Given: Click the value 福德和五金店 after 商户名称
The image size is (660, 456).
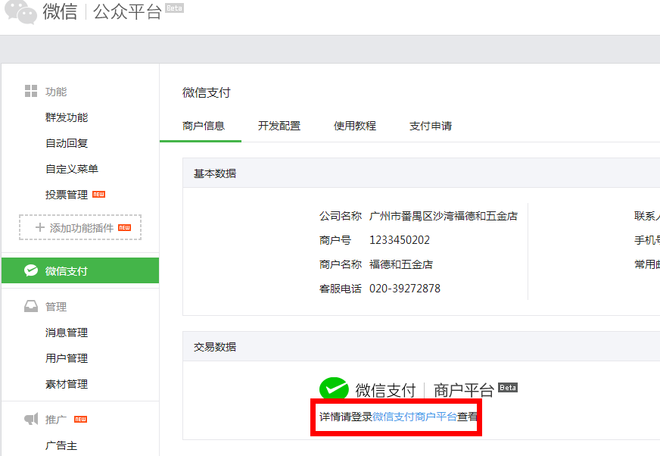Looking at the screenshot, I should 401,264.
